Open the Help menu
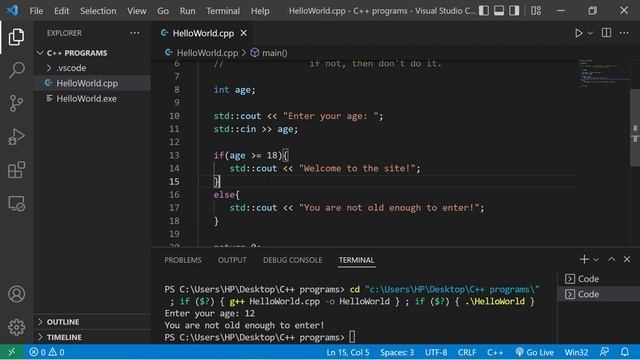Image resolution: width=640 pixels, height=360 pixels. (x=260, y=11)
